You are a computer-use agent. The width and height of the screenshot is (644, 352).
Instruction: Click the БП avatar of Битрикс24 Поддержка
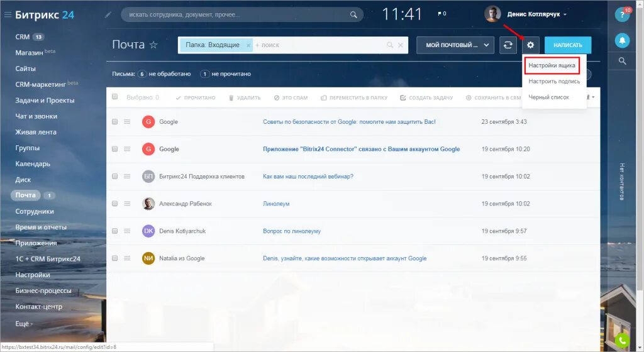(x=148, y=177)
